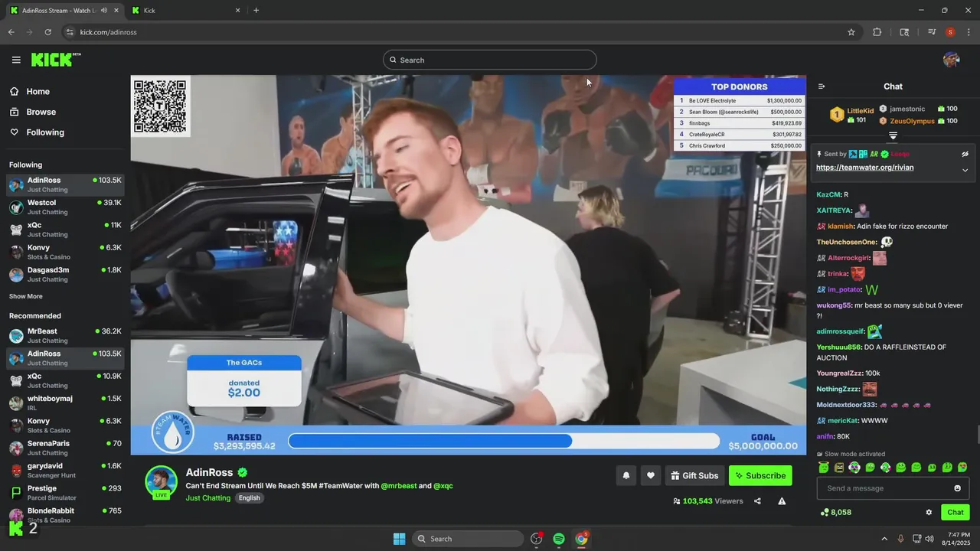The height and width of the screenshot is (551, 980).
Task: Open the @xqc mention in title
Action: (443, 486)
